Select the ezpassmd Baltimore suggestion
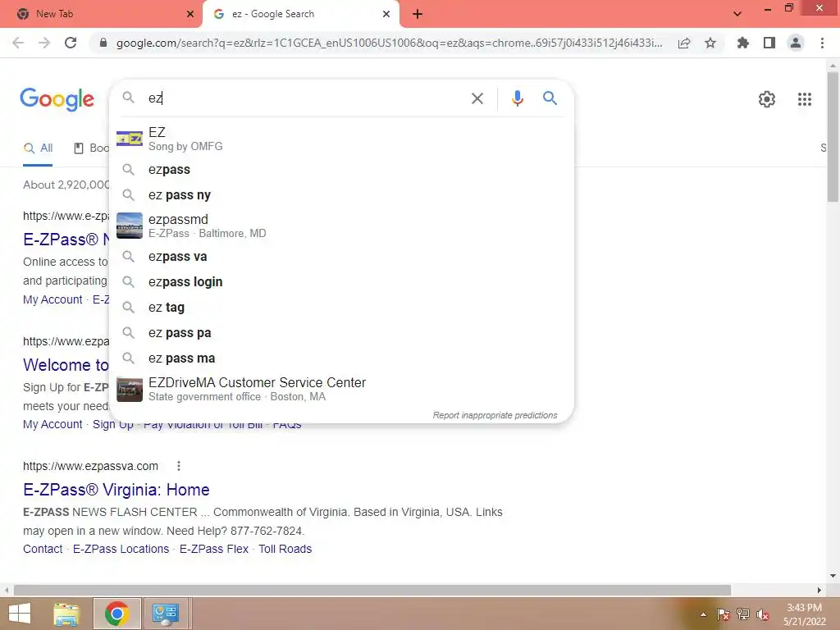 pyautogui.click(x=341, y=226)
